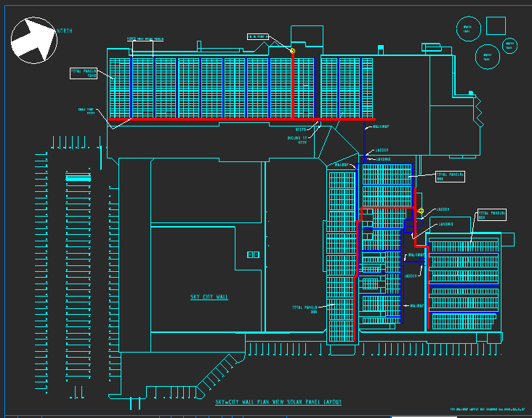Select the smallest circular tank at far right
Screen dimensions: 532x418
(x=512, y=45)
